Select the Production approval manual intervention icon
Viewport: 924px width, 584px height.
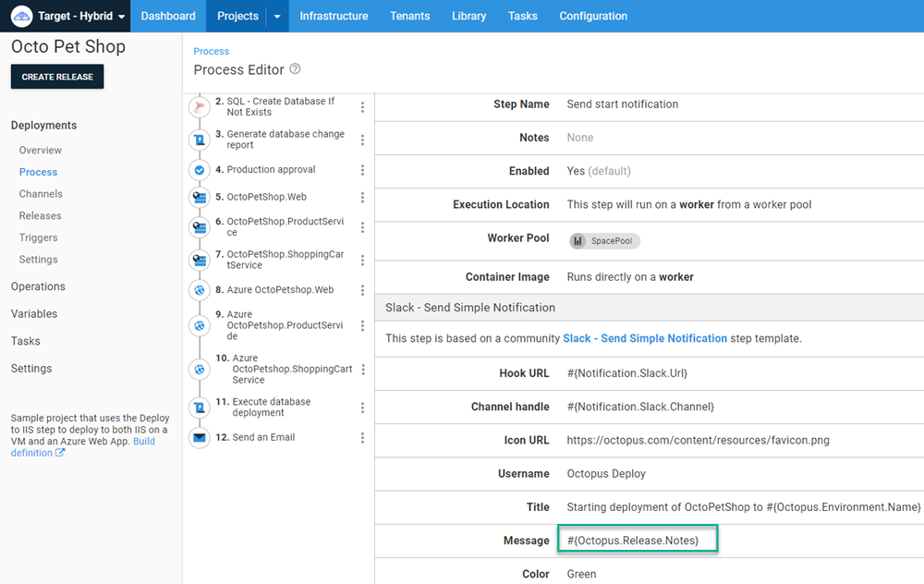tap(200, 170)
